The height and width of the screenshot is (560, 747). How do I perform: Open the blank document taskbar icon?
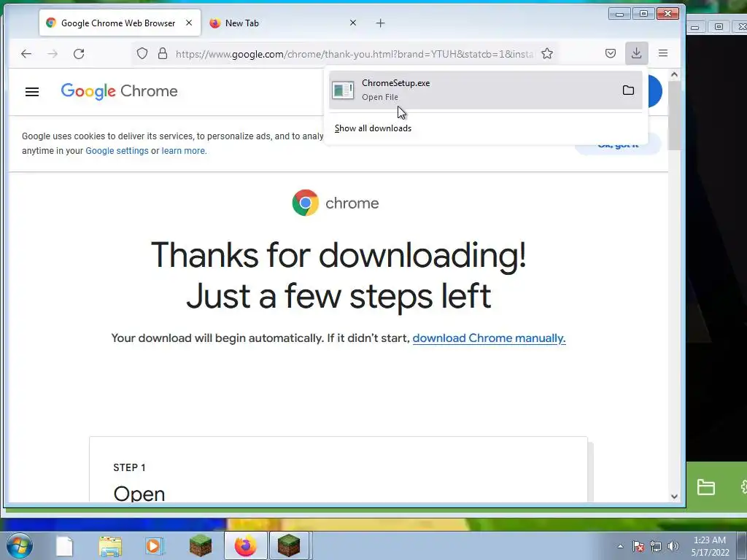(x=64, y=546)
